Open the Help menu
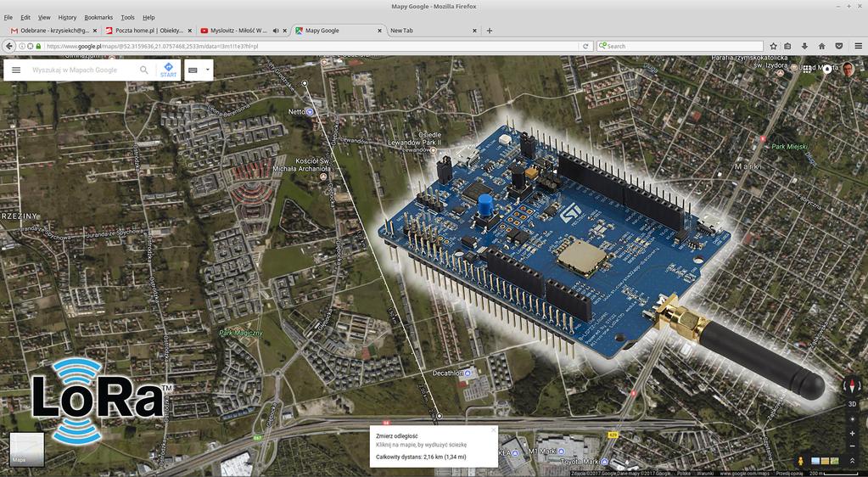This screenshot has width=868, height=477. tap(149, 18)
